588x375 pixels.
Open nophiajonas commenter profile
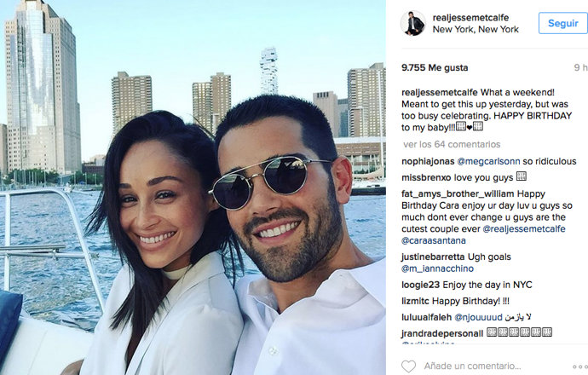pyautogui.click(x=428, y=162)
